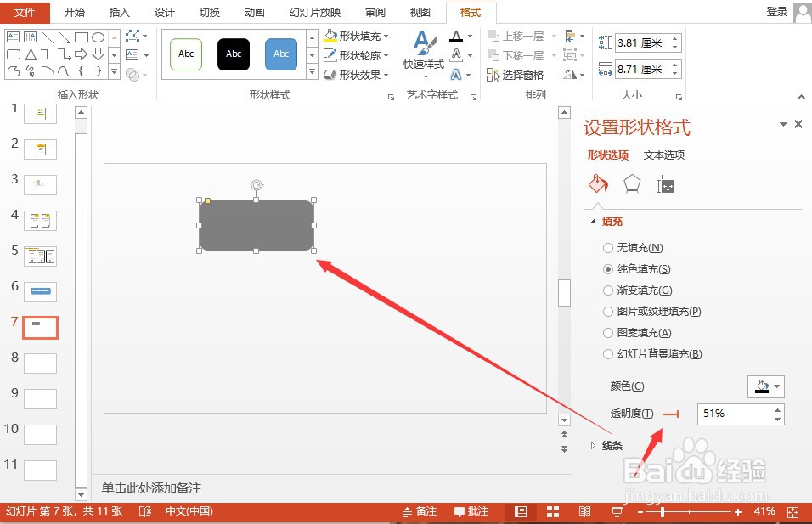
Task: Select the right arrow block shape
Action: [82, 54]
